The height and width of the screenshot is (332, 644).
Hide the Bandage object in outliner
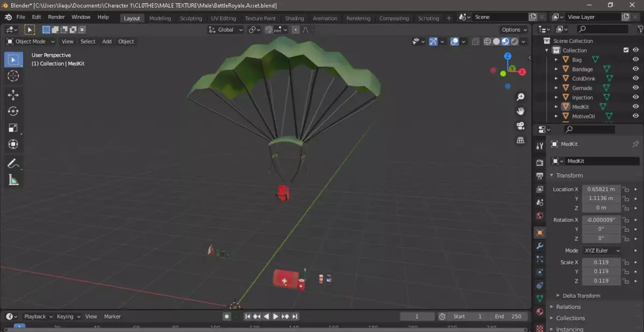pyautogui.click(x=635, y=69)
